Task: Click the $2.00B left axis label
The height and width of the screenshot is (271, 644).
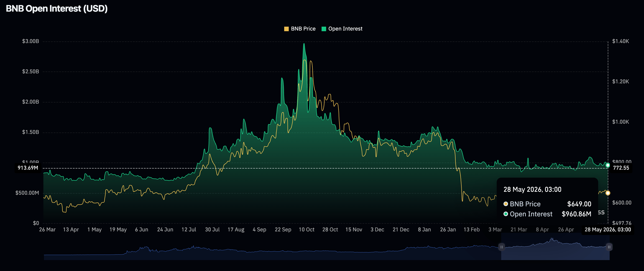Action: (31, 102)
